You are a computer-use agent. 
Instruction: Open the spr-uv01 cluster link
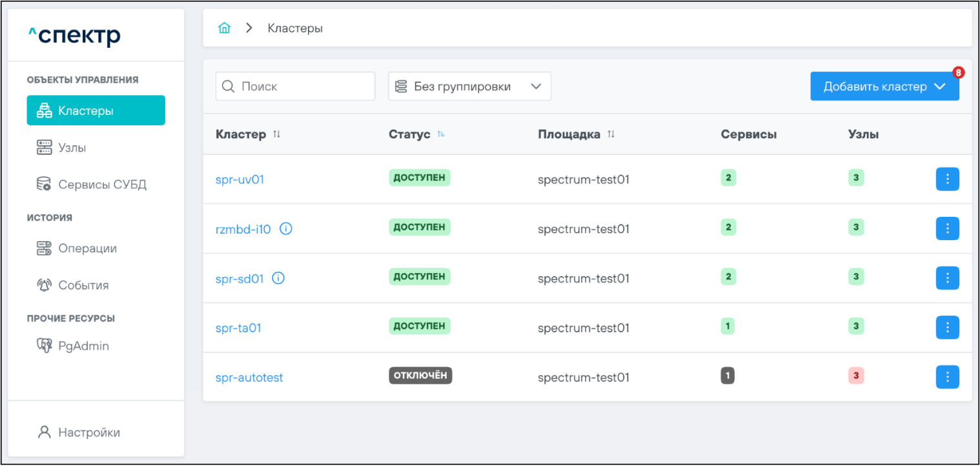tap(240, 179)
